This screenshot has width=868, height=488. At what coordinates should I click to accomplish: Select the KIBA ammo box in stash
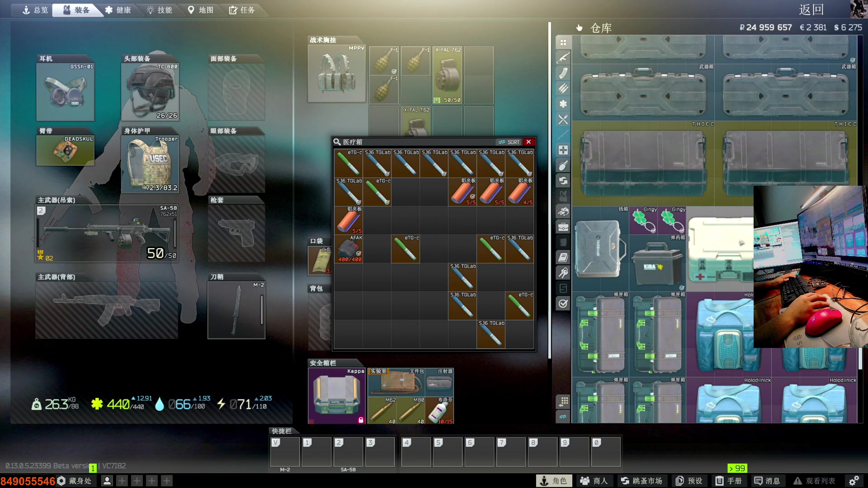pos(658,263)
